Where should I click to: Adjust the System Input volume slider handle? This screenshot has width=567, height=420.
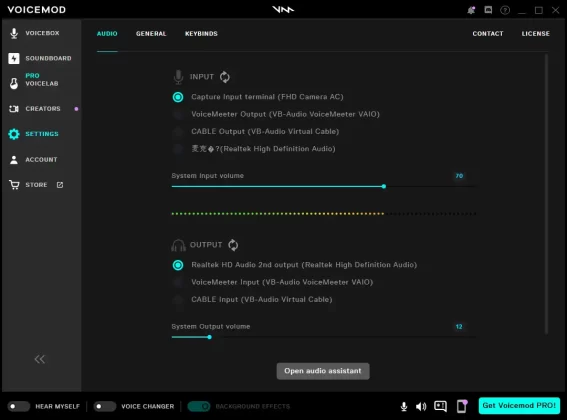point(384,186)
